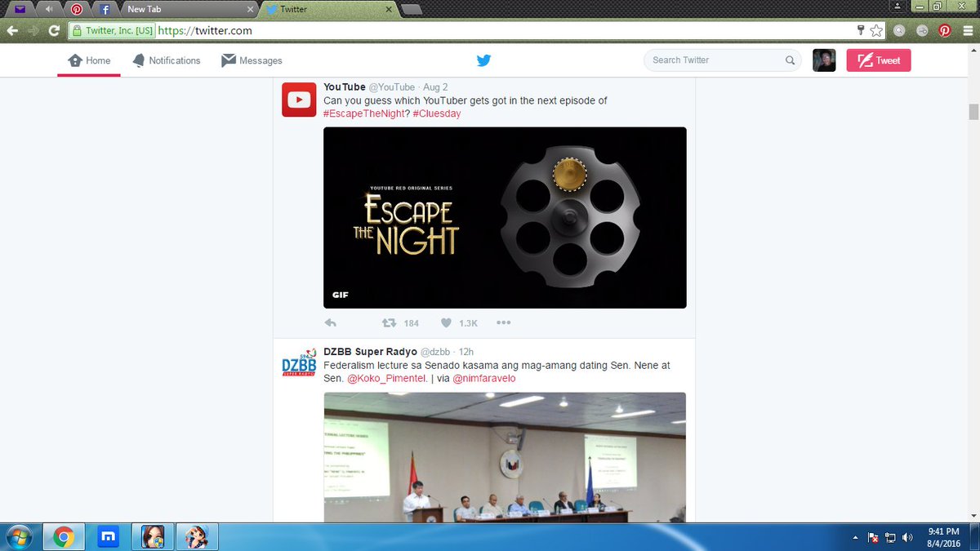This screenshot has height=551, width=980.
Task: Focus the Search Twitter field
Action: click(x=723, y=60)
